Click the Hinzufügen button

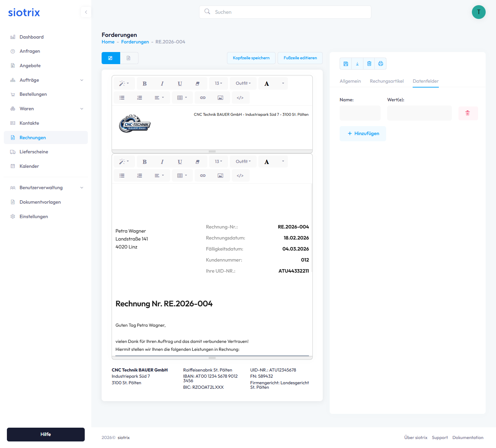coord(363,134)
